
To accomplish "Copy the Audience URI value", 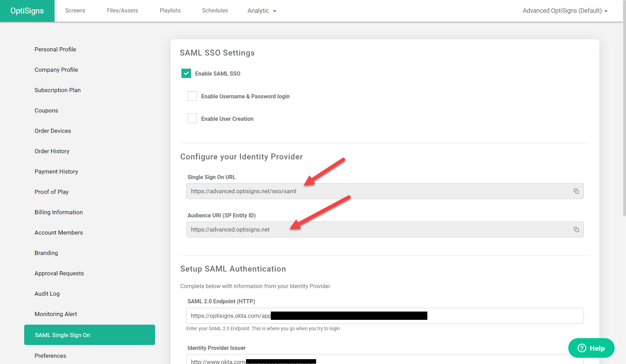I will (x=576, y=229).
